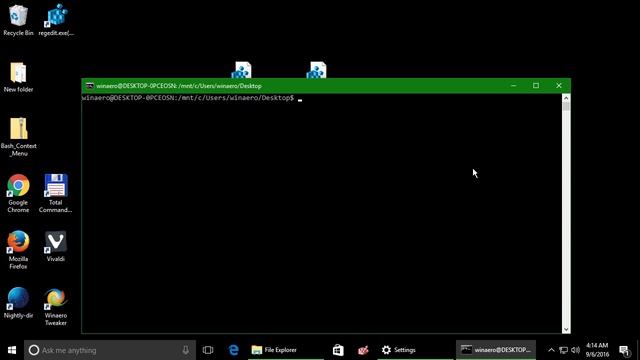Maximize the bash console window

536,86
